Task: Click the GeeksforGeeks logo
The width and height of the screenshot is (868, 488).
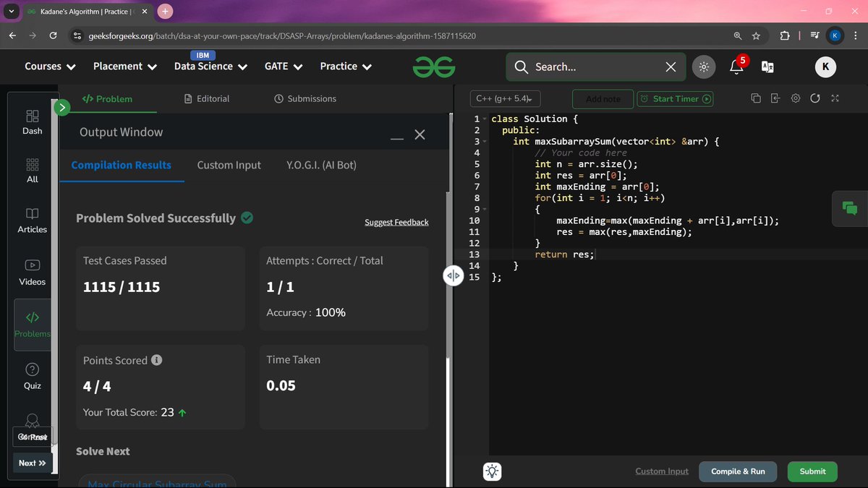Action: [434, 67]
